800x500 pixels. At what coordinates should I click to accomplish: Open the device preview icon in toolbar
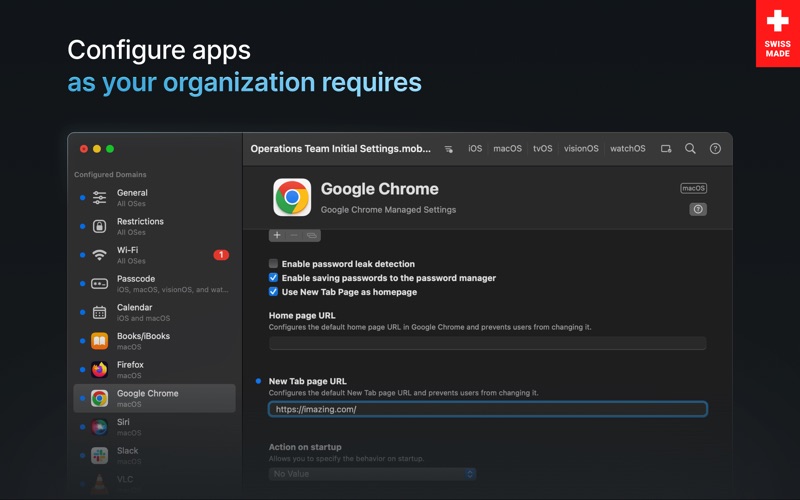tap(666, 148)
